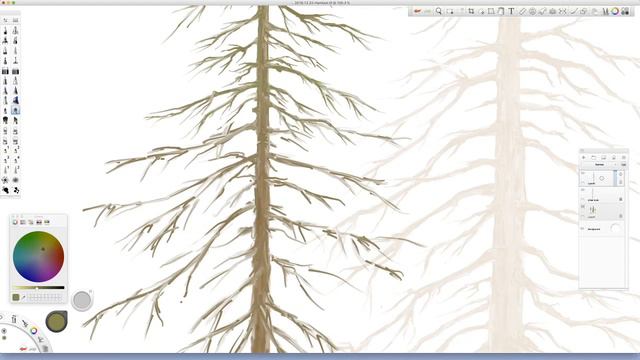Select the Text tool
640x360 pixels.
coord(511,11)
